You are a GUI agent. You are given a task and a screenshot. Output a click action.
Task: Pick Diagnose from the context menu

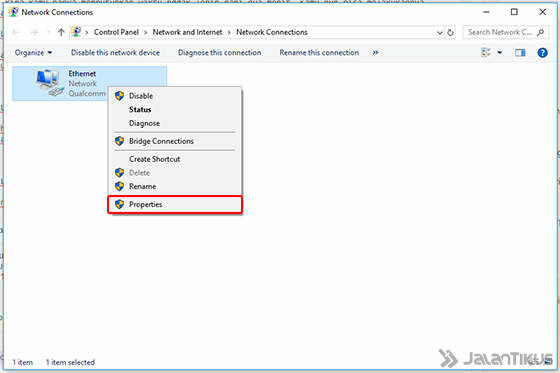click(175, 123)
